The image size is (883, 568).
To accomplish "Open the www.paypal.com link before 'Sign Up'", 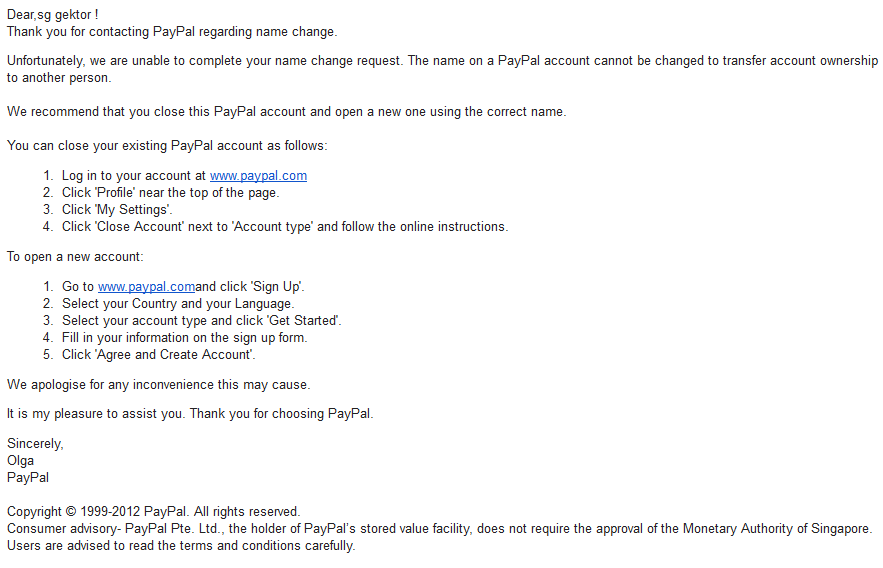I will (x=146, y=287).
